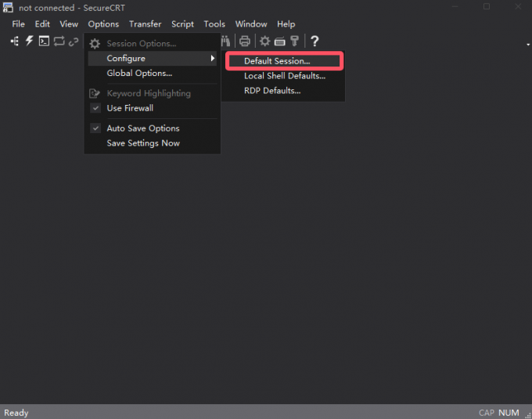Click the Session Options gear toolbar icon
532x419 pixels.
264,41
